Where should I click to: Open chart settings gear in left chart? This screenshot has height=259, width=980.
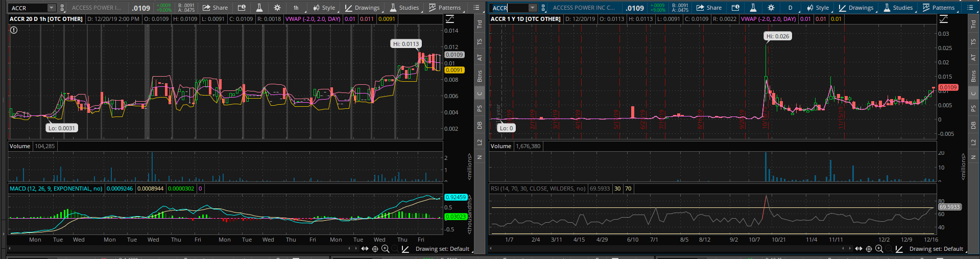pos(277,8)
